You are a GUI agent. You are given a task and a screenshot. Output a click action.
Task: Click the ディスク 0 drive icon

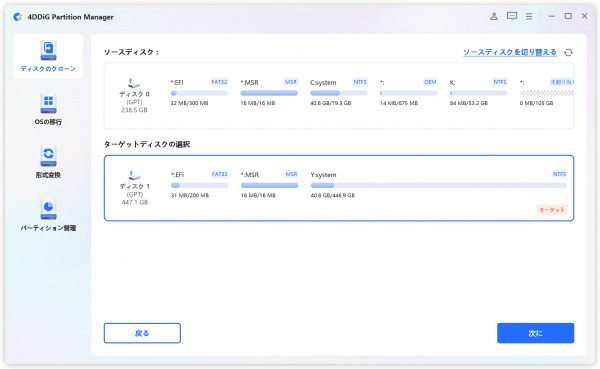(134, 83)
